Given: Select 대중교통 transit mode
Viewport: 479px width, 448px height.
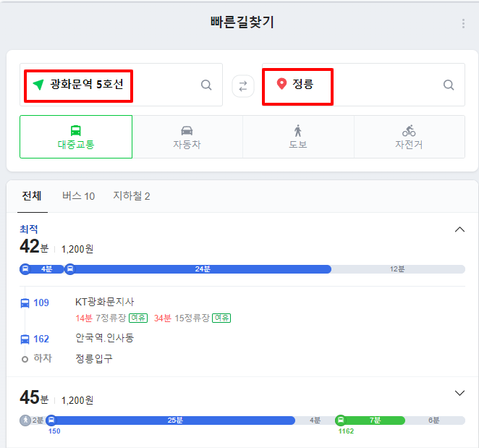Looking at the screenshot, I should [x=76, y=137].
